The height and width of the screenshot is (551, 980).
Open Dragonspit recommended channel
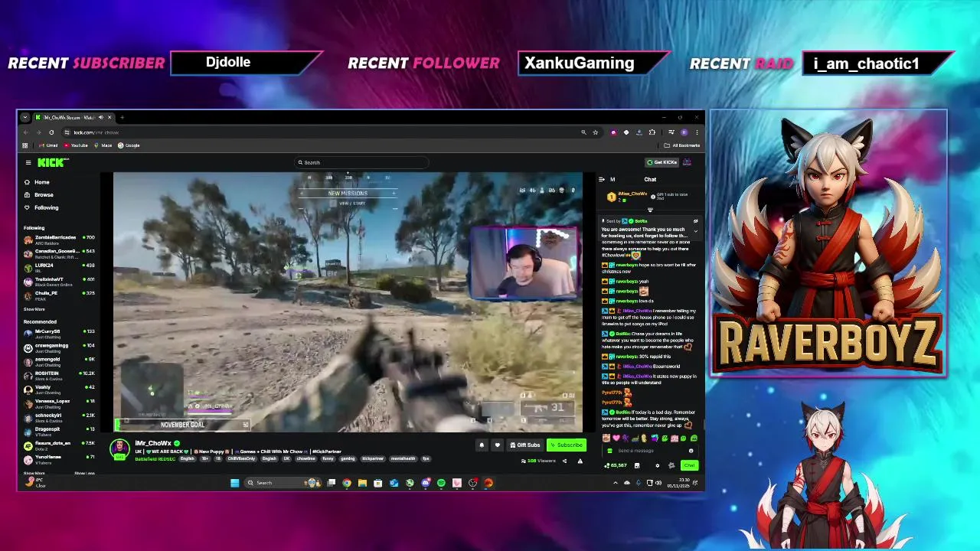click(x=59, y=430)
